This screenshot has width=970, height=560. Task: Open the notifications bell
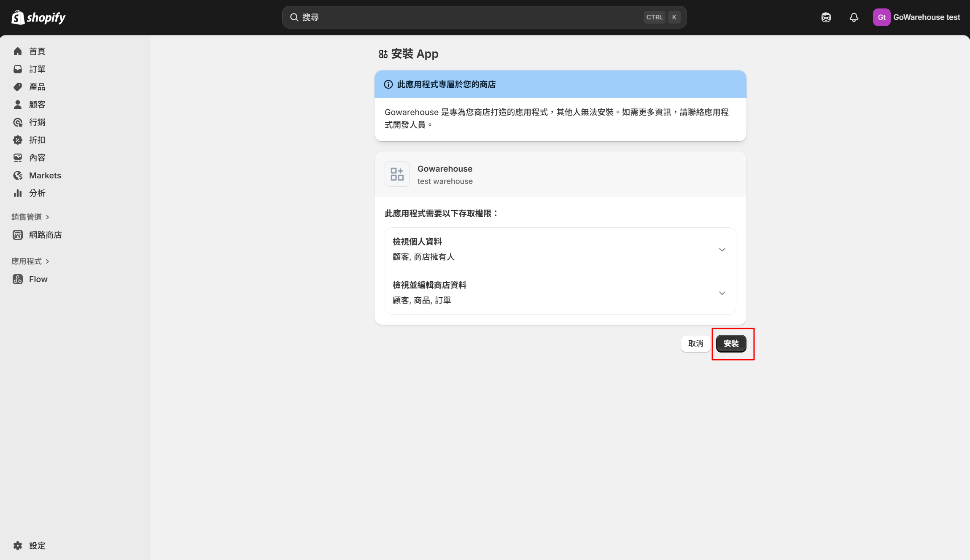854,17
